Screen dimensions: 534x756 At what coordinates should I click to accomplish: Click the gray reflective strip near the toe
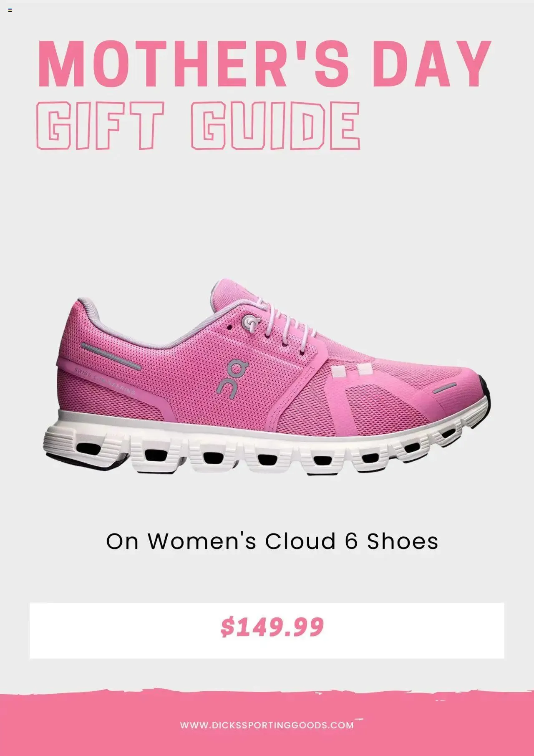point(445,388)
